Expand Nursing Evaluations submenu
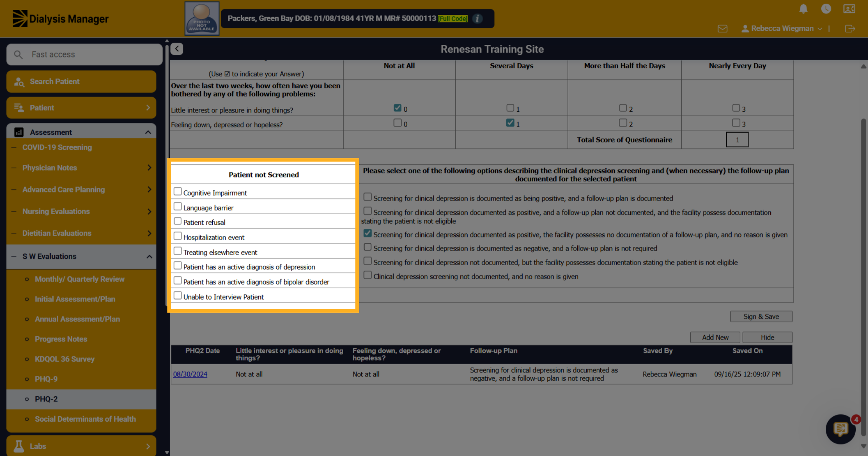Viewport: 868px width, 456px height. pyautogui.click(x=149, y=211)
